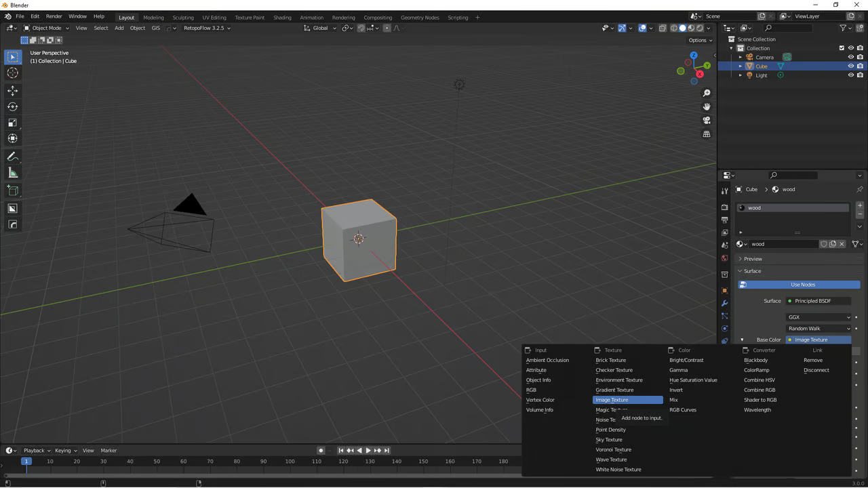Click the Add Cube tool icon
This screenshot has height=488, width=868.
(x=13, y=190)
